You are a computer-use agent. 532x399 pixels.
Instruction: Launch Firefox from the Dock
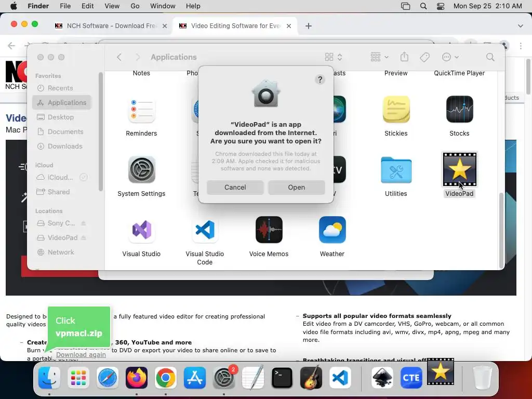[x=137, y=378]
